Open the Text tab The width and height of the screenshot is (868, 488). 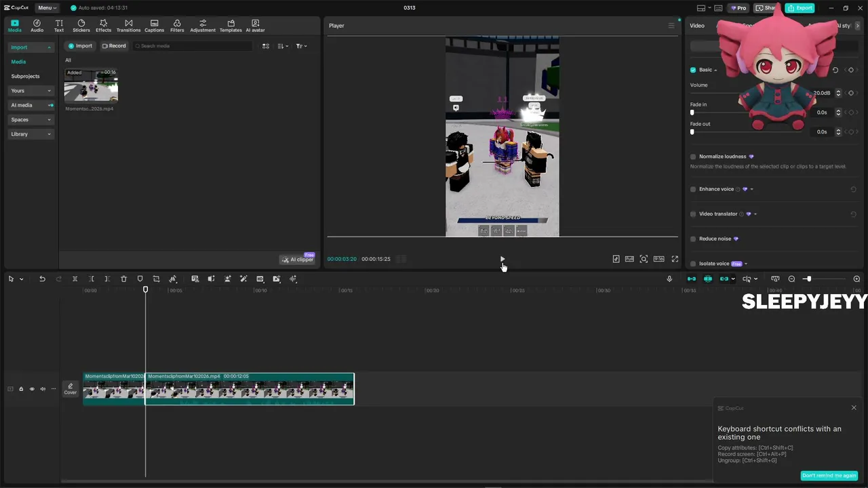[x=59, y=26]
